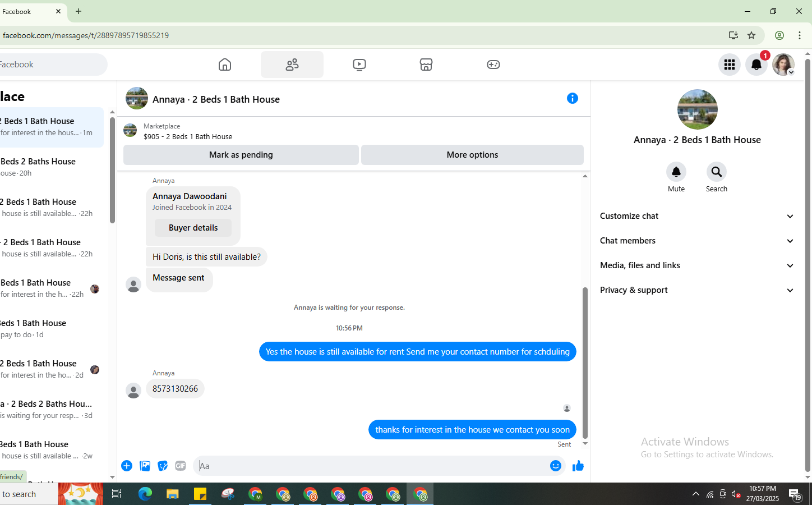Click the taskbar search box
Image resolution: width=812 pixels, height=505 pixels.
28,494
